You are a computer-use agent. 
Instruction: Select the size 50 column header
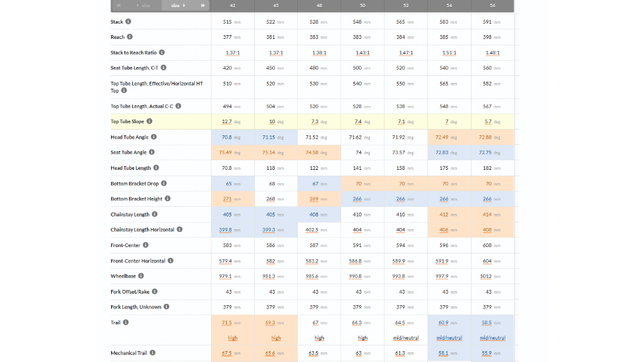pyautogui.click(x=363, y=5)
